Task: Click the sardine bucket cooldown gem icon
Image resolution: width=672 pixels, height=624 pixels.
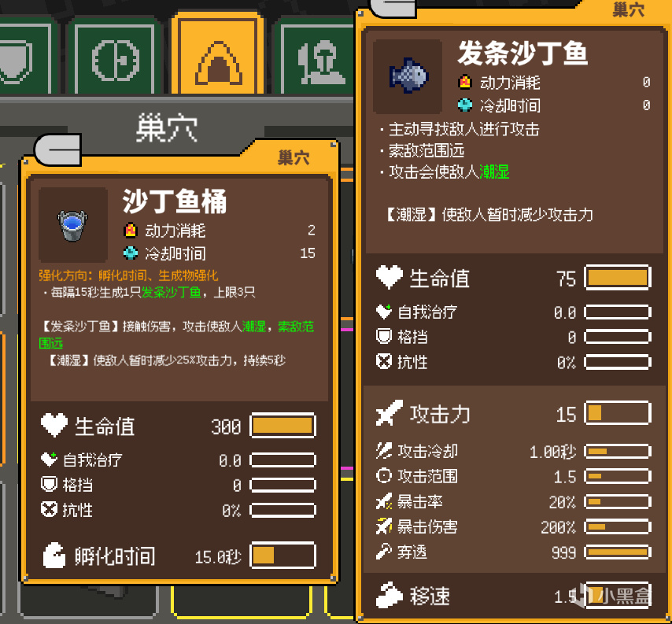Action: point(131,253)
